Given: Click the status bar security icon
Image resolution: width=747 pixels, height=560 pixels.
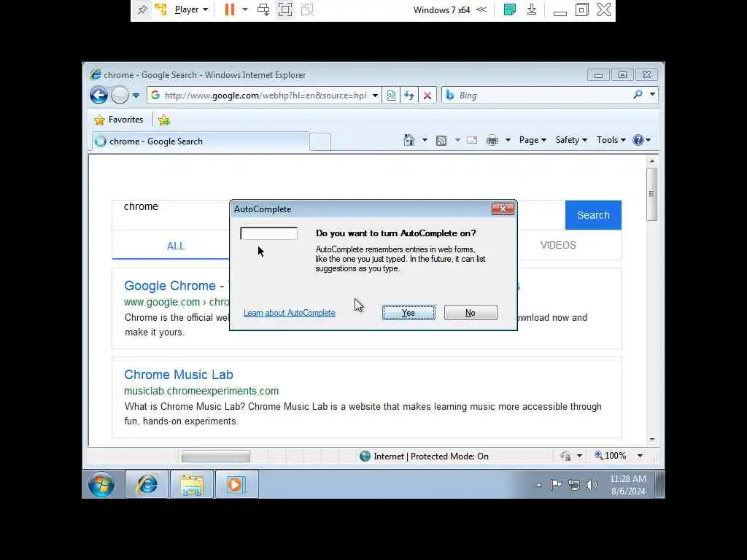Looking at the screenshot, I should (x=565, y=456).
